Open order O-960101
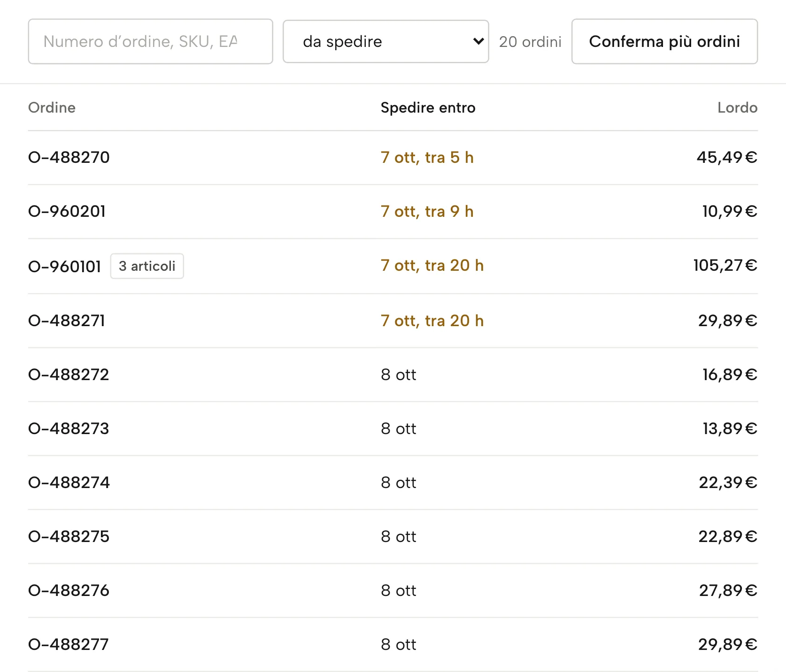The width and height of the screenshot is (786, 672). [64, 266]
